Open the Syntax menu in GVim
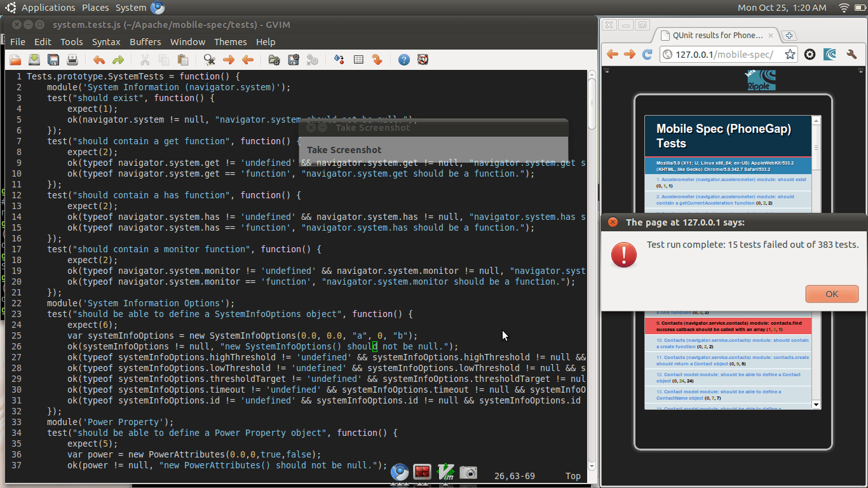Image resolution: width=868 pixels, height=488 pixels. 106,42
